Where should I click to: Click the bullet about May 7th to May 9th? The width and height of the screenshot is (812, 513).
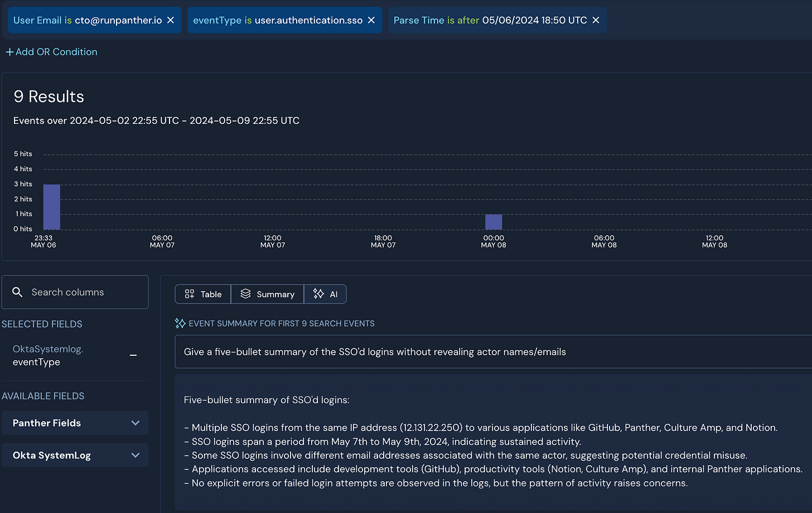(x=383, y=442)
